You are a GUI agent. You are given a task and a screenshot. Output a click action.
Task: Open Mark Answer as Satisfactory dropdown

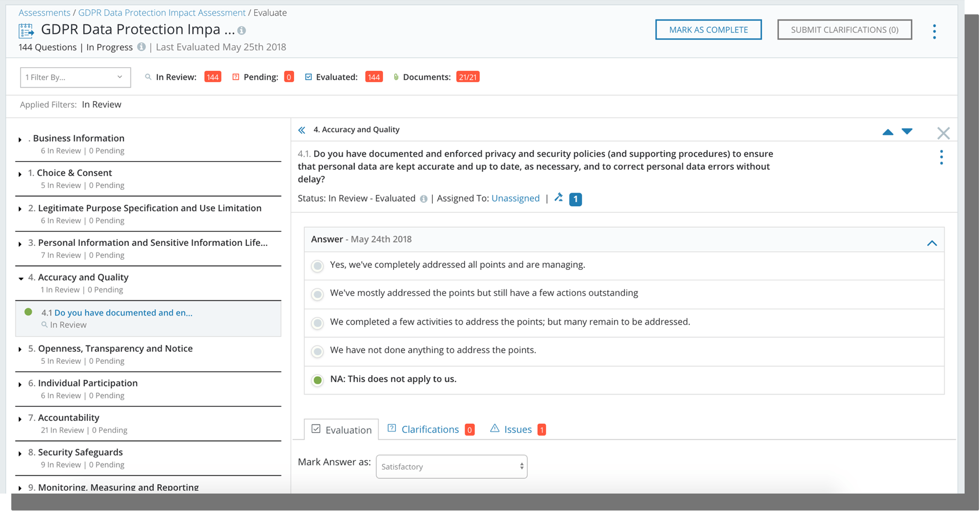(452, 467)
